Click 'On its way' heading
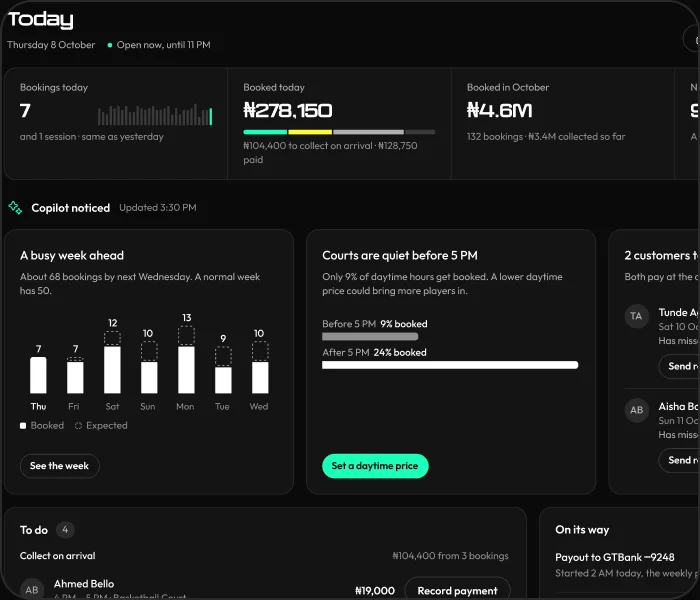Image resolution: width=700 pixels, height=600 pixels. click(x=582, y=530)
